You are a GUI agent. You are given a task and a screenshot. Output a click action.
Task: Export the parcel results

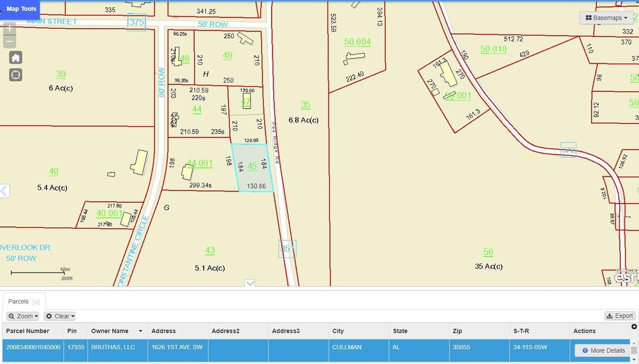point(620,316)
